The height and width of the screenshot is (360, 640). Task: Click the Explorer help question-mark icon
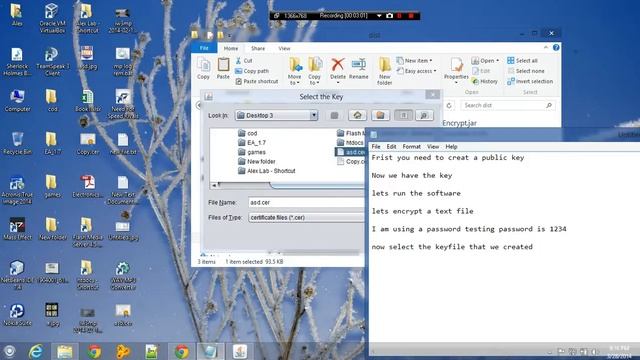click(556, 47)
